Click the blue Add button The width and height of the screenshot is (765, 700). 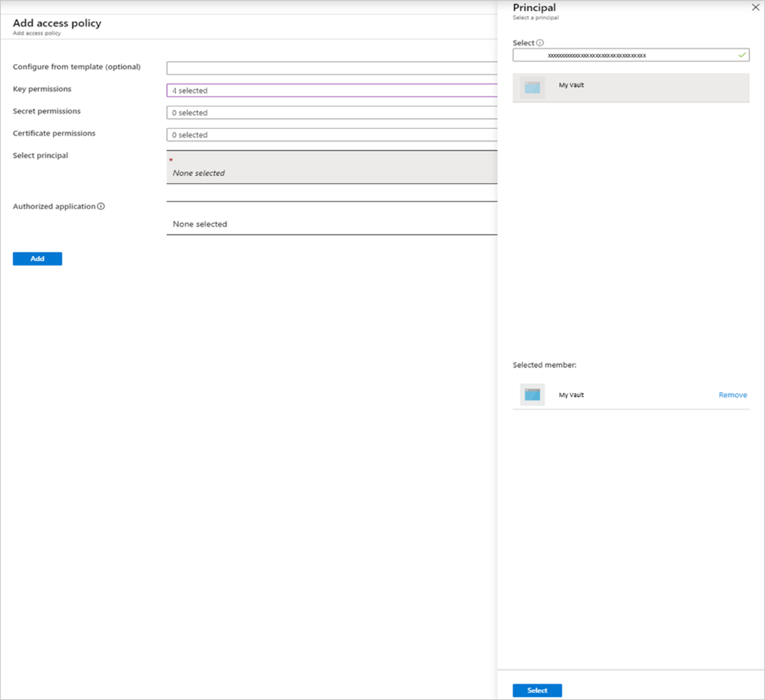38,259
